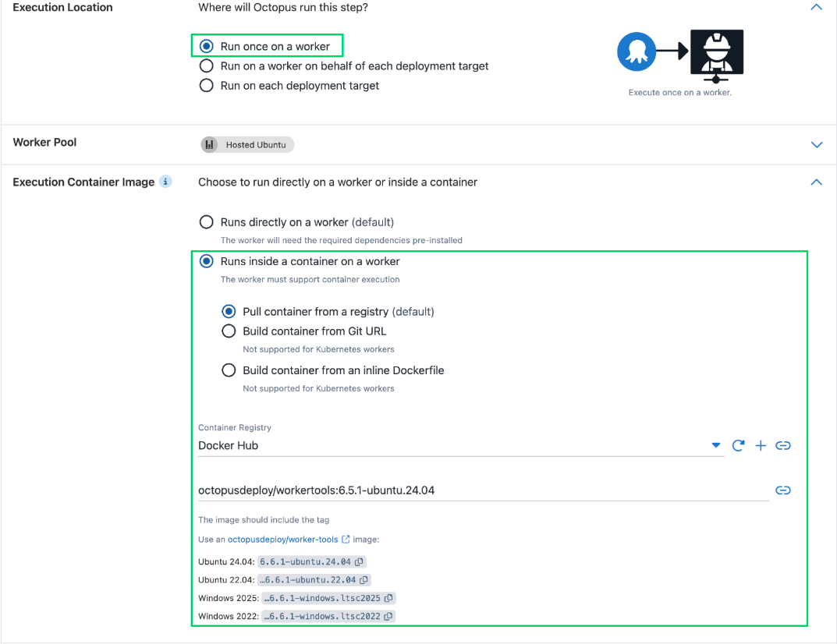Select Run on each deployment target
The width and height of the screenshot is (837, 644).
(x=207, y=85)
